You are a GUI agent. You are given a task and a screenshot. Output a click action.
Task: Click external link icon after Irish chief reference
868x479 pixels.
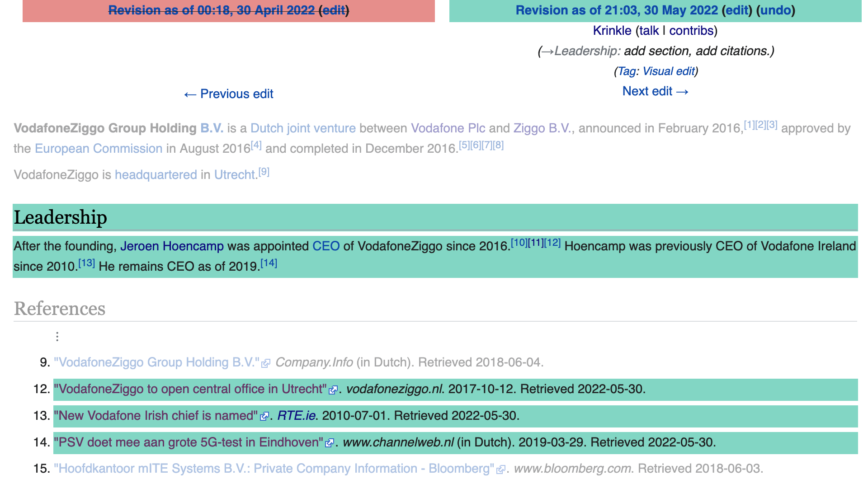tap(264, 417)
